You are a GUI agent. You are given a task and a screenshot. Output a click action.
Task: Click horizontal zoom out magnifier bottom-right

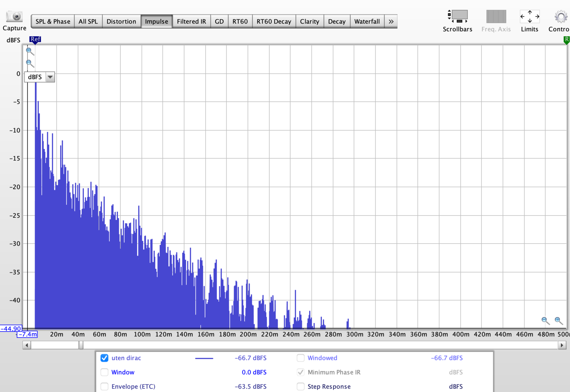coord(545,320)
